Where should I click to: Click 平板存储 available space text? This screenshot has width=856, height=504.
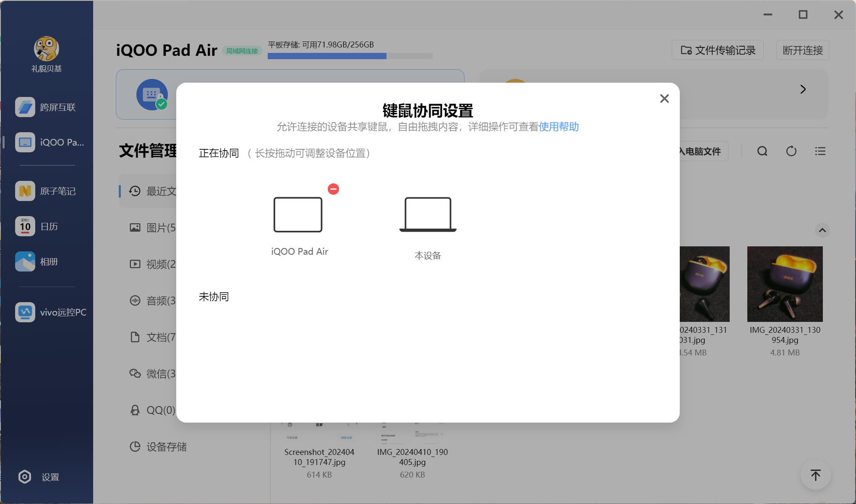tap(321, 44)
